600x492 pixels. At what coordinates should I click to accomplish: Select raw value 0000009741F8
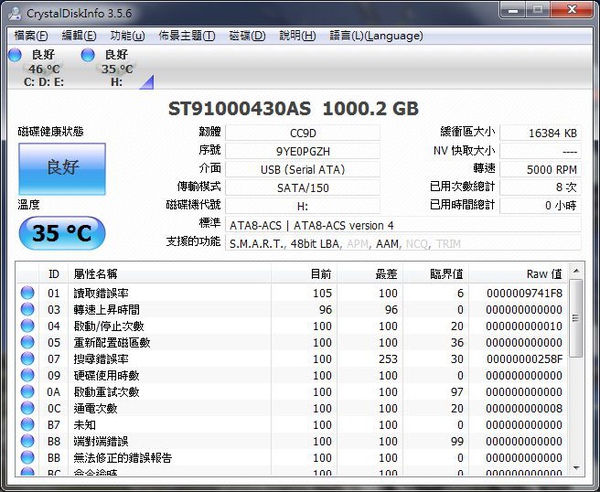coord(524,293)
